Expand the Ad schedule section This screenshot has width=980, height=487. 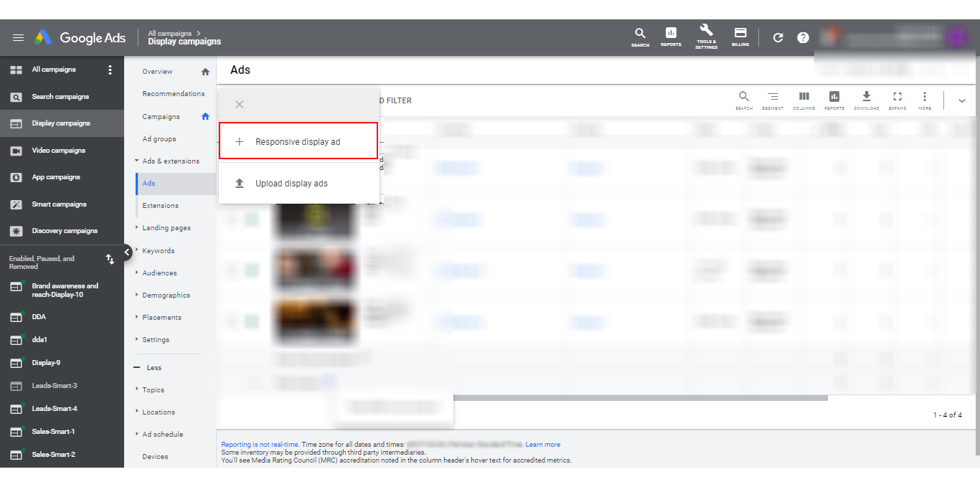(162, 435)
